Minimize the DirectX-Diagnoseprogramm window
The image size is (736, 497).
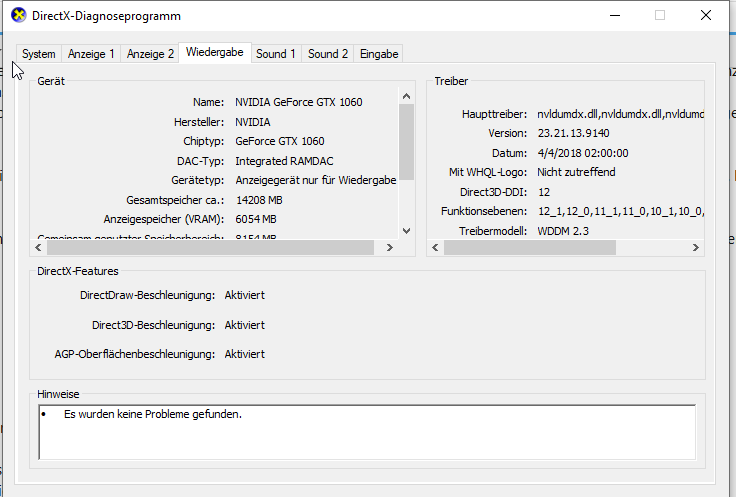pyautogui.click(x=615, y=15)
